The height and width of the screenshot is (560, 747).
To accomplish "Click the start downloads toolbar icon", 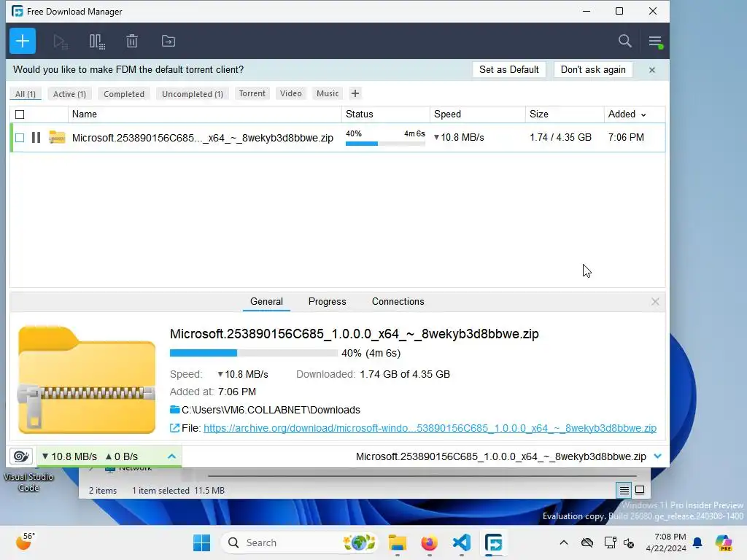I will pos(61,42).
